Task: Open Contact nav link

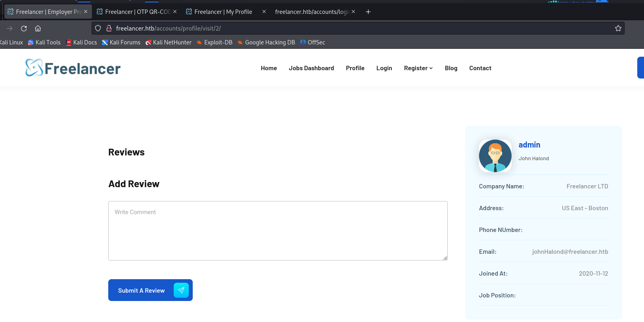Action: coord(480,68)
